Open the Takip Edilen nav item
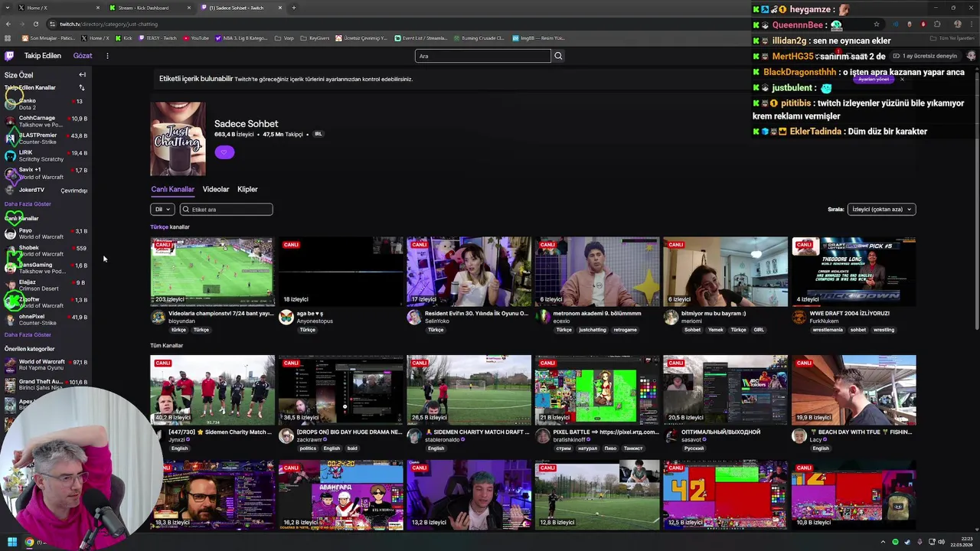 pyautogui.click(x=42, y=56)
